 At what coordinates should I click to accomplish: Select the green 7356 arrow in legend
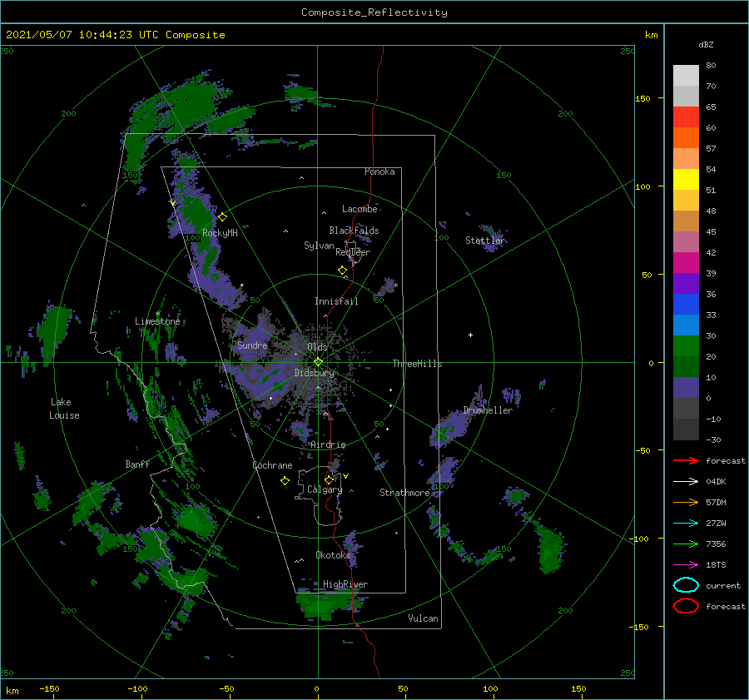pos(686,544)
